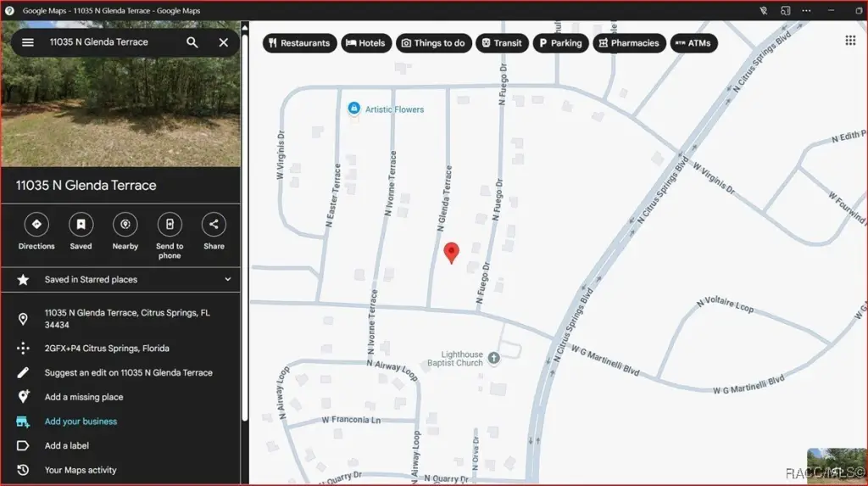The height and width of the screenshot is (486, 868).
Task: Click the search magnifier icon
Action: click(x=192, y=42)
